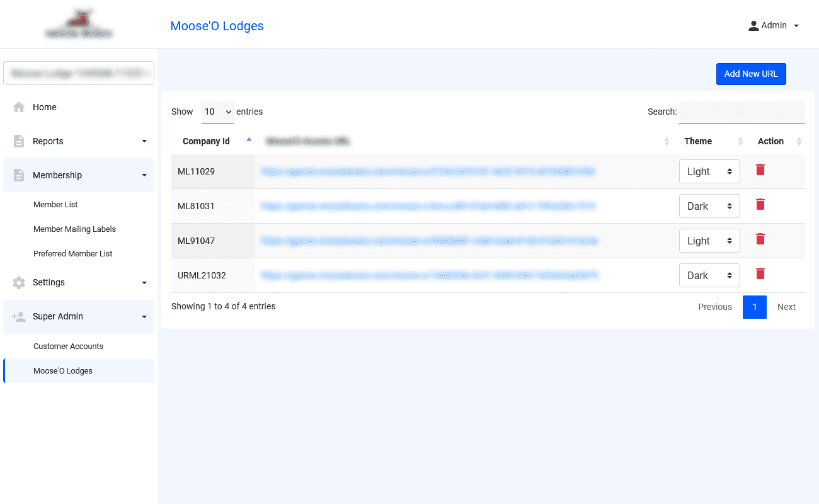This screenshot has height=504, width=819.
Task: Click sort arrows on the Action column
Action: click(x=799, y=141)
